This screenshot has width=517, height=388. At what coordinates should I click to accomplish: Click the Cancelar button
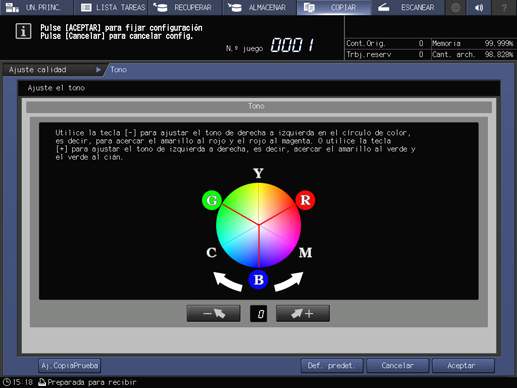[x=397, y=366]
